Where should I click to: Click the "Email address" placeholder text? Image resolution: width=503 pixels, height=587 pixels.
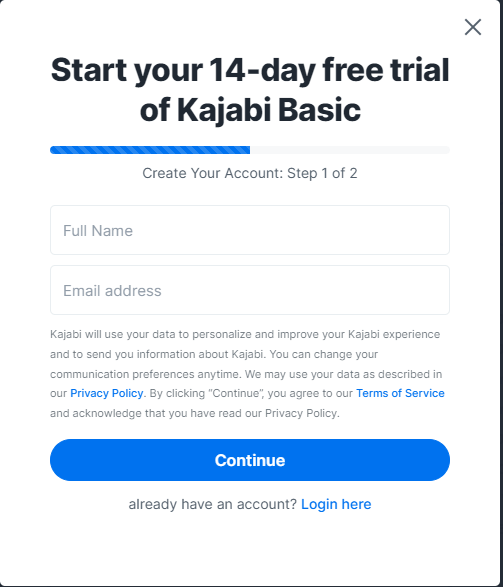tap(112, 291)
